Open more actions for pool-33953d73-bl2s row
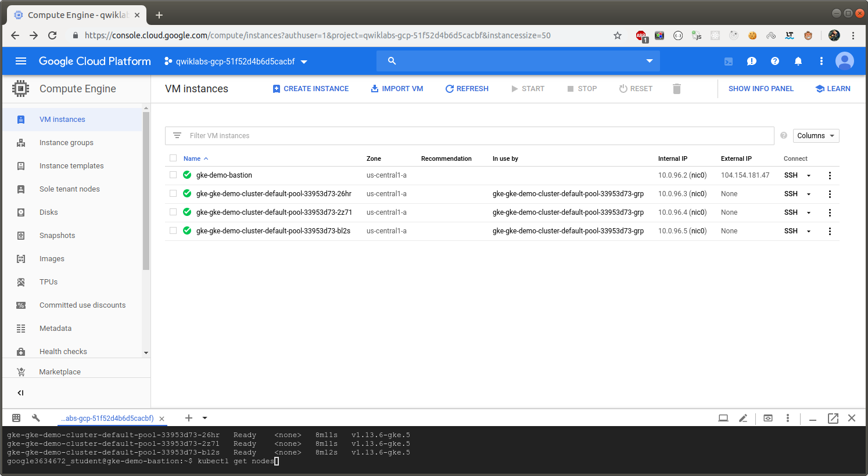 (830, 231)
